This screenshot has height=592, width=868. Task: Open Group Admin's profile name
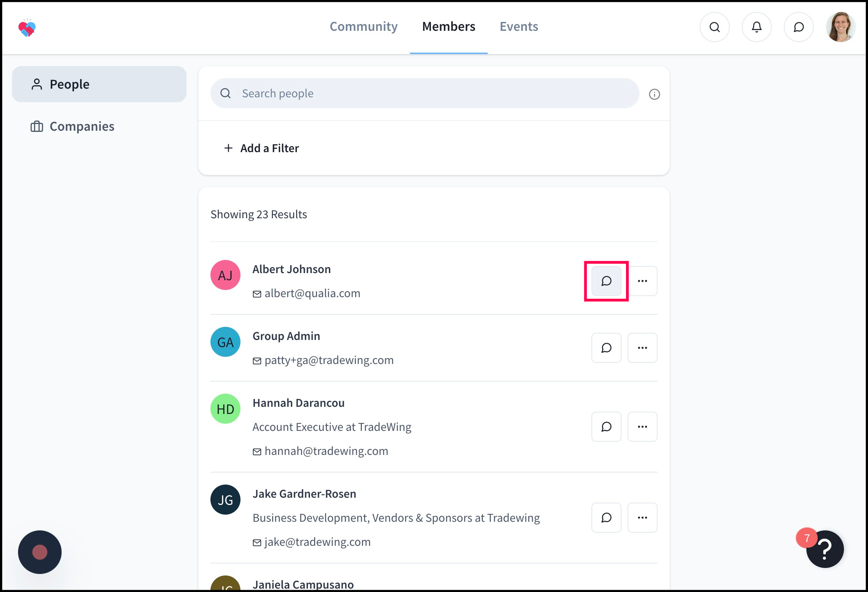(286, 336)
